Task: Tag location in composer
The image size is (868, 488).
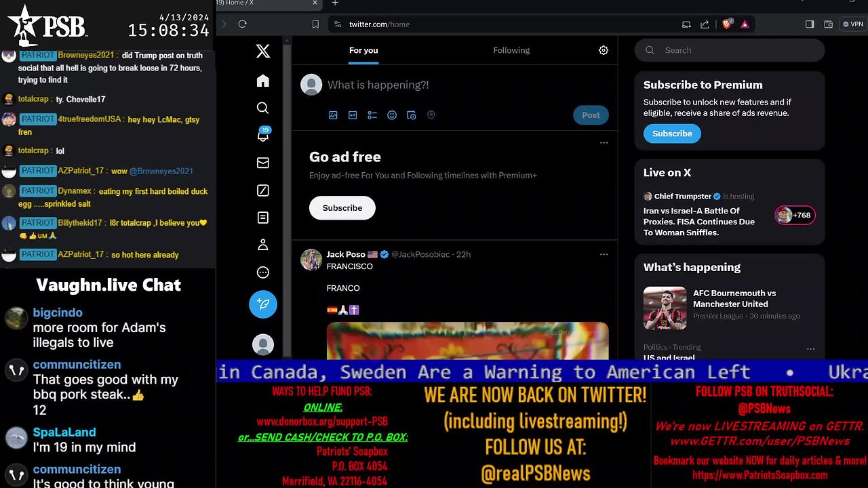Action: click(x=431, y=115)
